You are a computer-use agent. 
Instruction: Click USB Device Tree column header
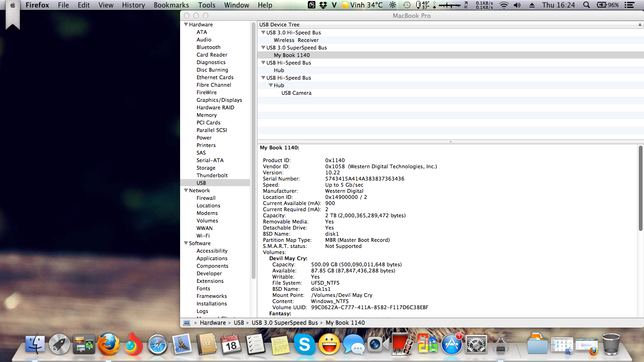(x=450, y=25)
